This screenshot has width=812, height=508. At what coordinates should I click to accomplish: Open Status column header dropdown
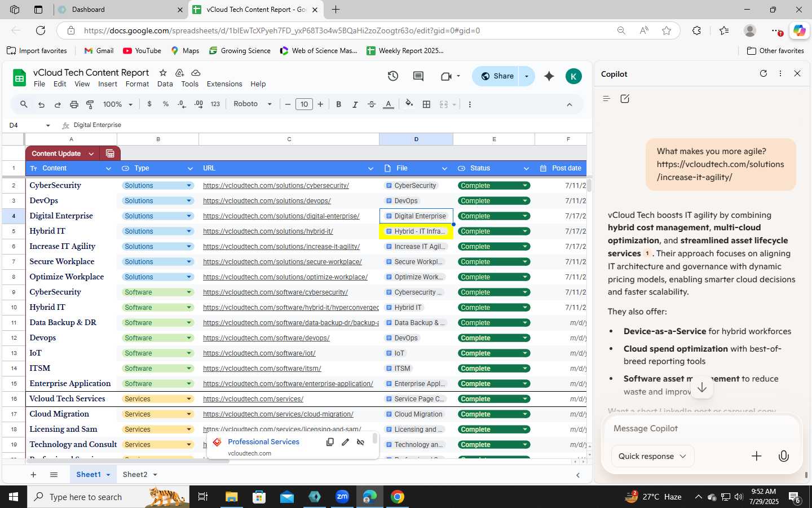pyautogui.click(x=526, y=168)
